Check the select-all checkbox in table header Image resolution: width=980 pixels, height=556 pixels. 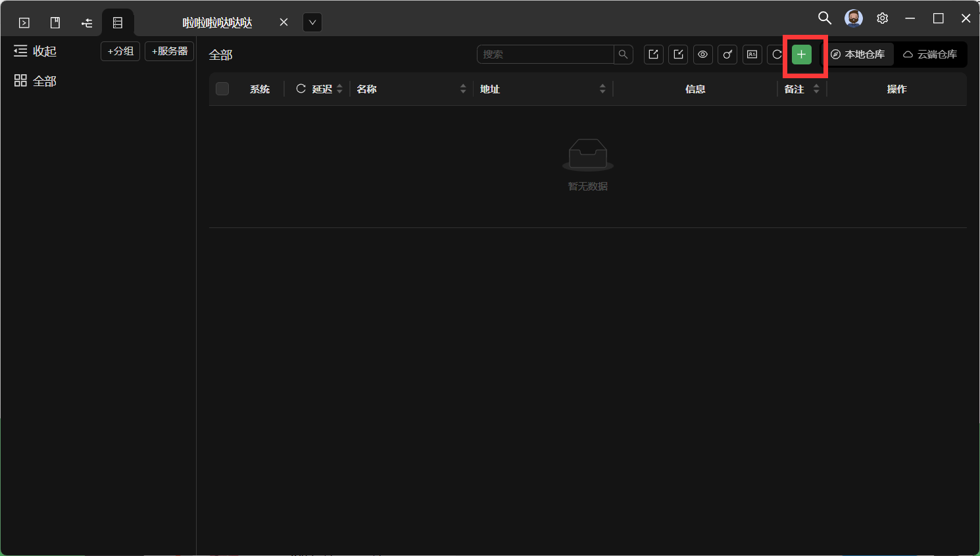coord(222,89)
